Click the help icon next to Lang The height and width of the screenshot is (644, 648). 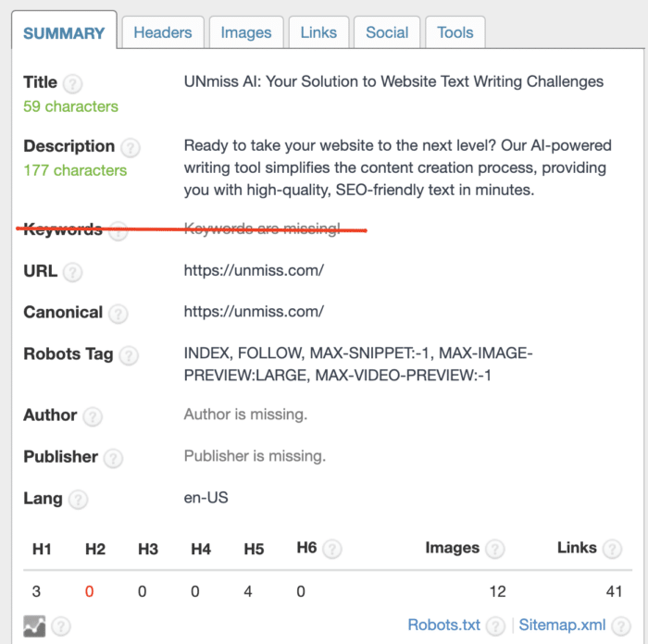tap(78, 500)
